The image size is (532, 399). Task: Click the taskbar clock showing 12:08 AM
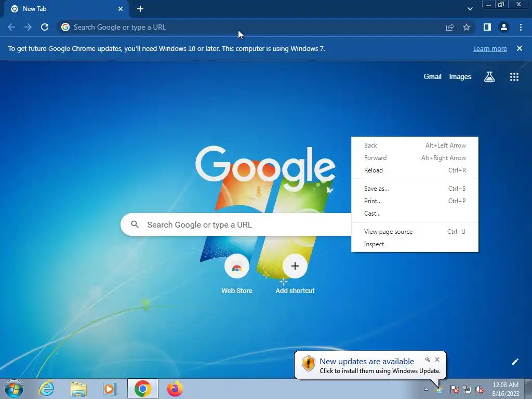click(x=506, y=389)
